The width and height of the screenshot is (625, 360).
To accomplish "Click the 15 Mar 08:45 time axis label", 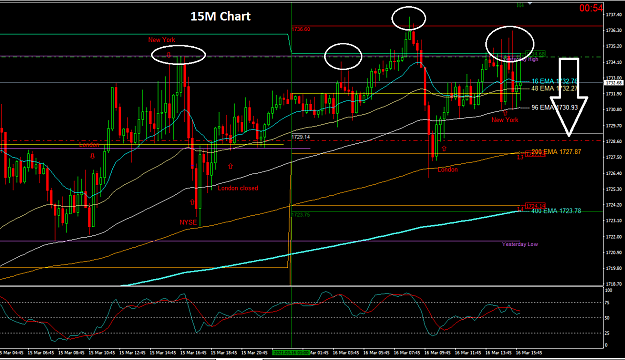I will [x=71, y=353].
